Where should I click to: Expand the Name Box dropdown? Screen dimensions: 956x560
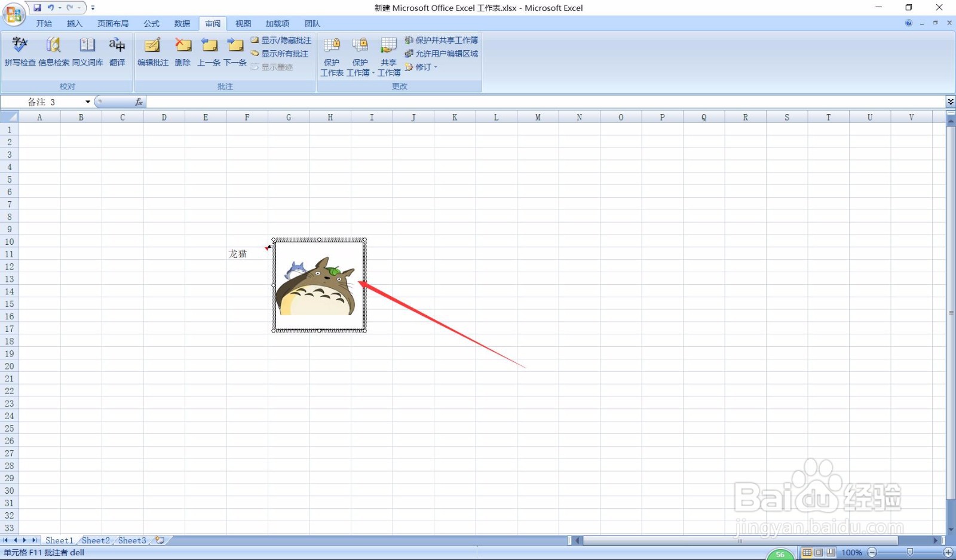[88, 102]
